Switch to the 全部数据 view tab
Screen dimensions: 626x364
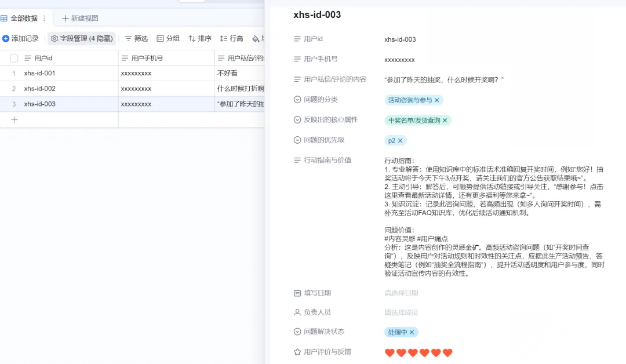(24, 19)
